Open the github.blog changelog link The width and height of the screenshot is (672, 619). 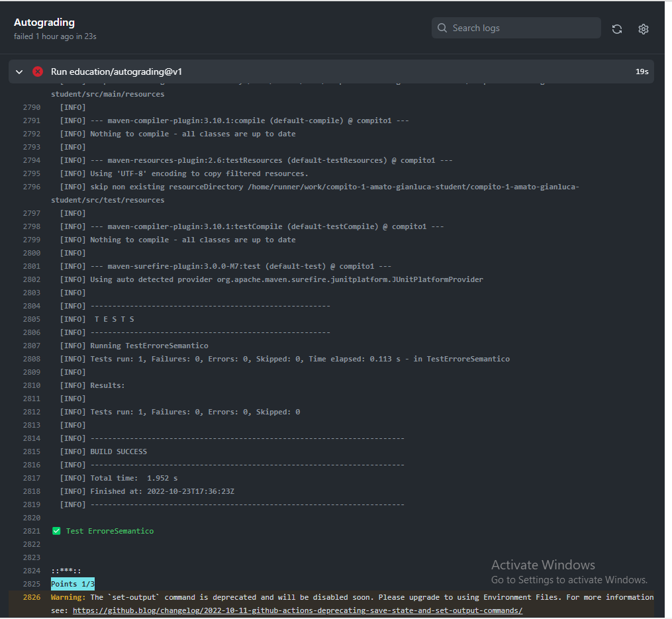(x=297, y=610)
